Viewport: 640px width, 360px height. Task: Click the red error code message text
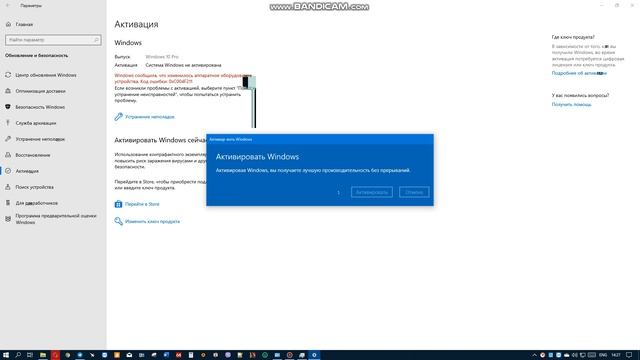pos(182,78)
